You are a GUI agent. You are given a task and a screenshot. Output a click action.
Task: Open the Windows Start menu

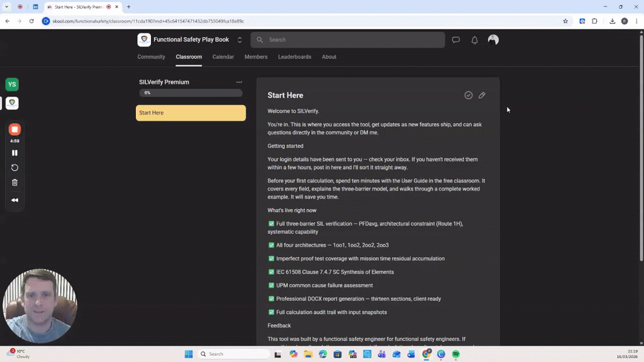point(189,354)
